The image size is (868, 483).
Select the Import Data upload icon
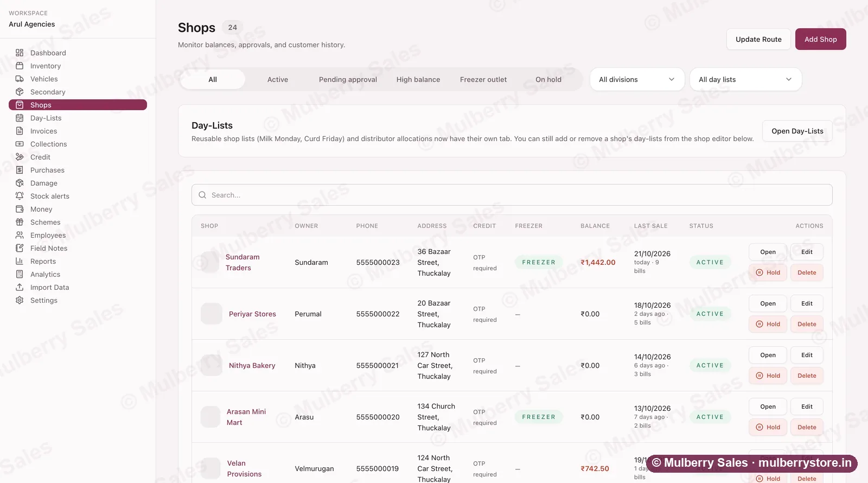(20, 287)
